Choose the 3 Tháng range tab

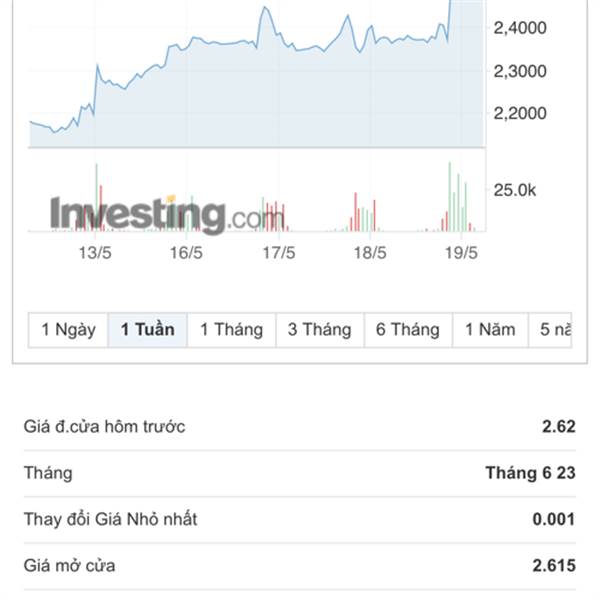[319, 329]
